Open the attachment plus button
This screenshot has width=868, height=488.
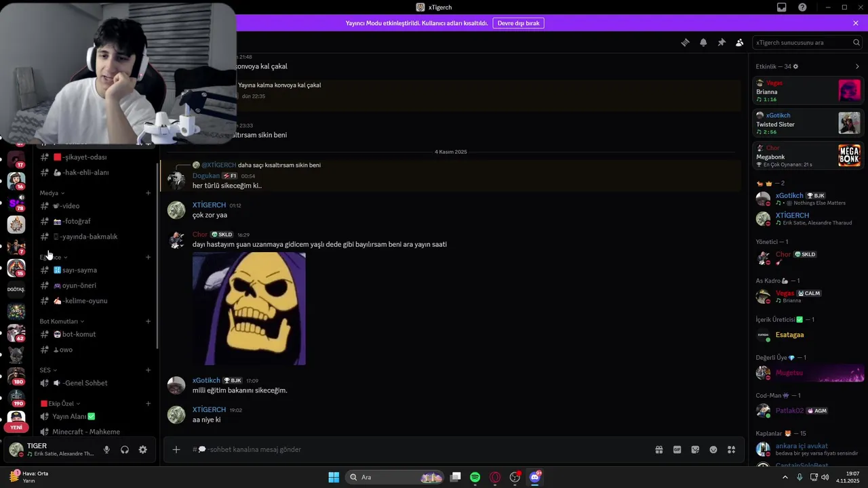pos(176,449)
